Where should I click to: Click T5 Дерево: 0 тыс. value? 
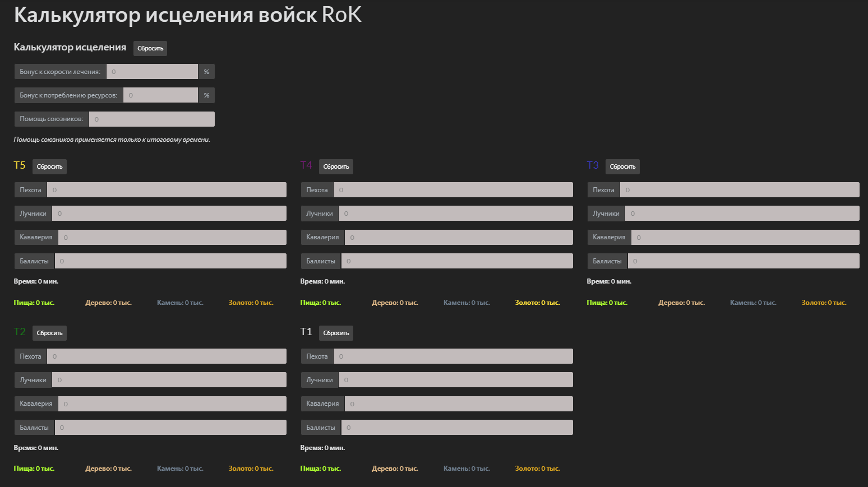click(108, 303)
